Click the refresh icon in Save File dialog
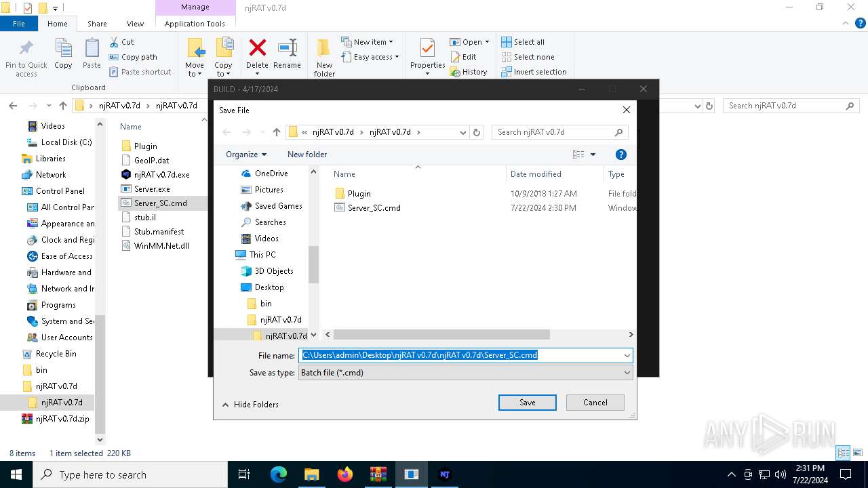Screen dimensions: 868x488 point(477,132)
